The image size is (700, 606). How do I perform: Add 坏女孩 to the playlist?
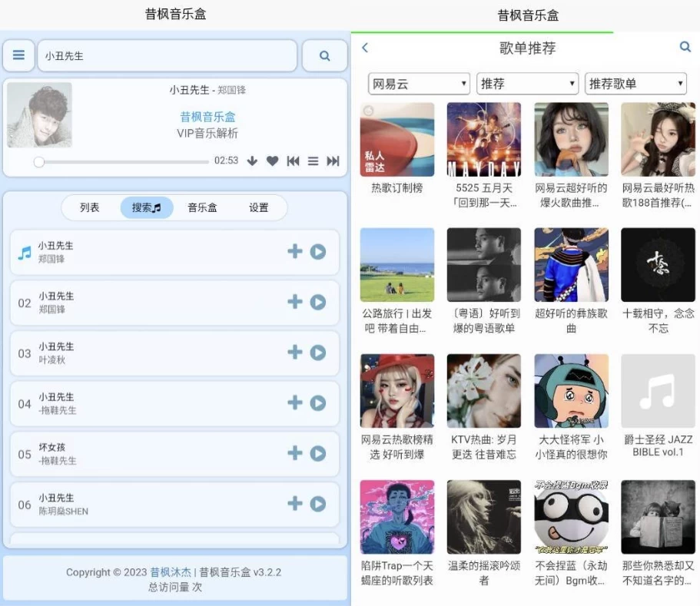point(295,453)
